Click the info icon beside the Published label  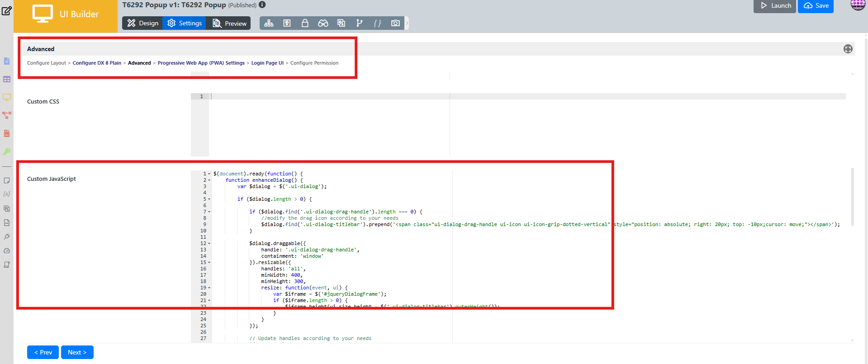click(x=262, y=5)
